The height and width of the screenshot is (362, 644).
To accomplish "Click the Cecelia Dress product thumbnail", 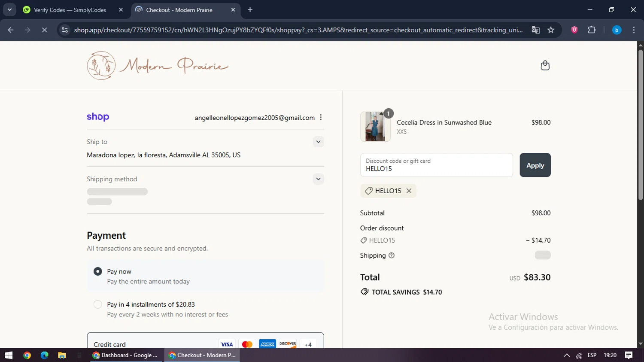I will point(375,127).
